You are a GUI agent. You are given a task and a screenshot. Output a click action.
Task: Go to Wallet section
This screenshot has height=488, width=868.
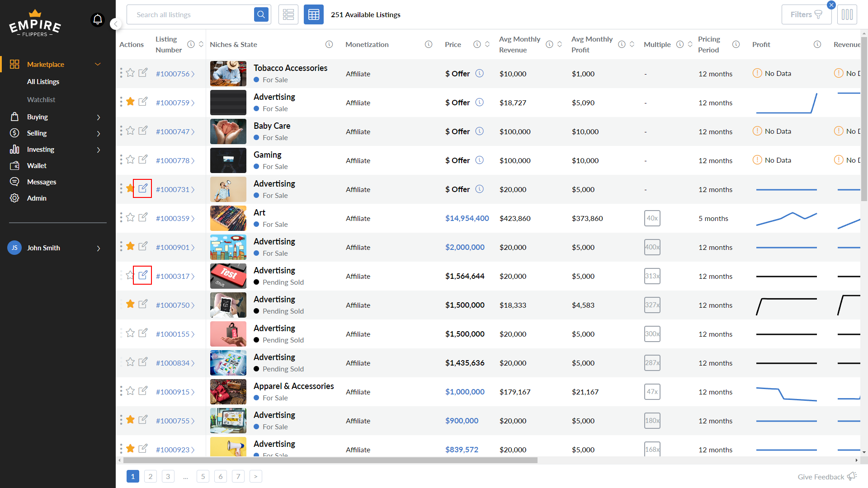(37, 166)
